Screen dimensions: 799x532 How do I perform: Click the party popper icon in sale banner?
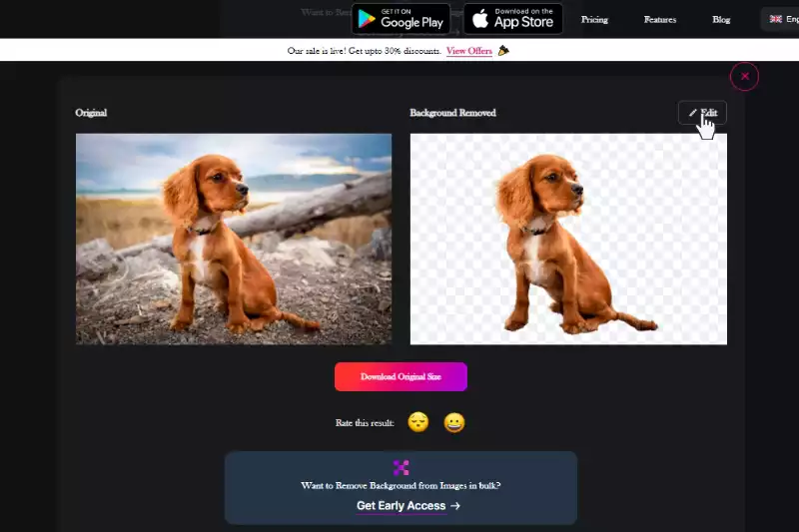point(503,50)
